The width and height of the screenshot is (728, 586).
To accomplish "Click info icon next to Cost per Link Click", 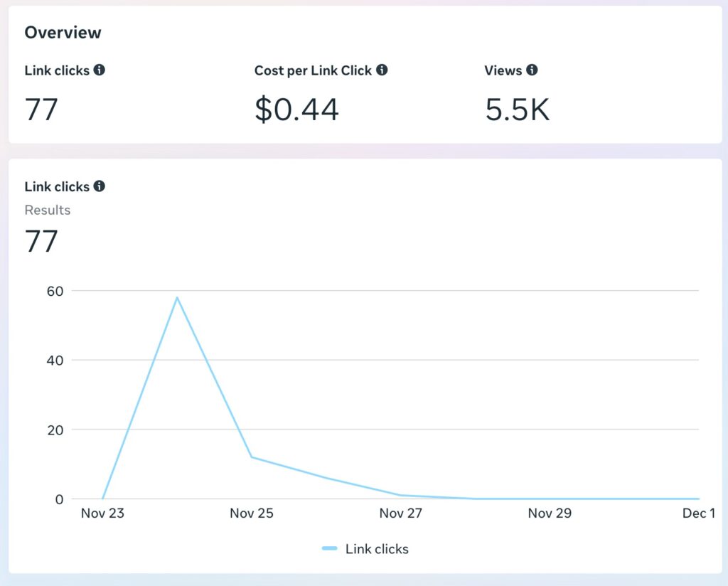I will coord(382,70).
